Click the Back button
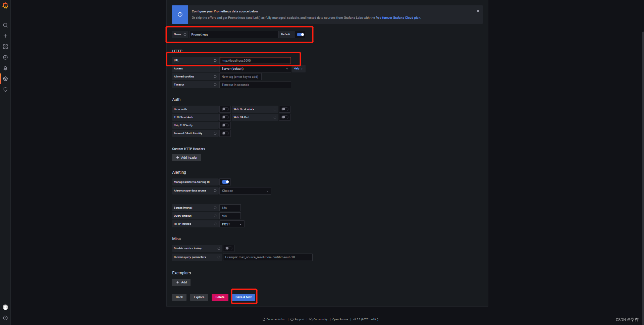Screen dimensions: 644x325 click(179, 297)
